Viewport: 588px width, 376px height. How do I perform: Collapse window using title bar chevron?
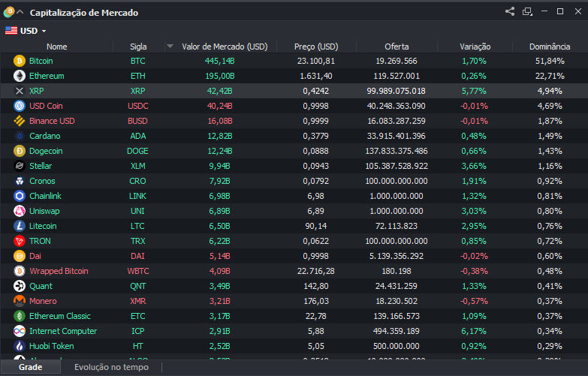click(20, 12)
